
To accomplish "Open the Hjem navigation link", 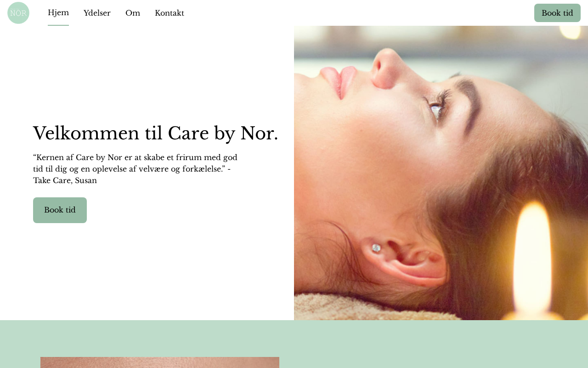I will (58, 13).
